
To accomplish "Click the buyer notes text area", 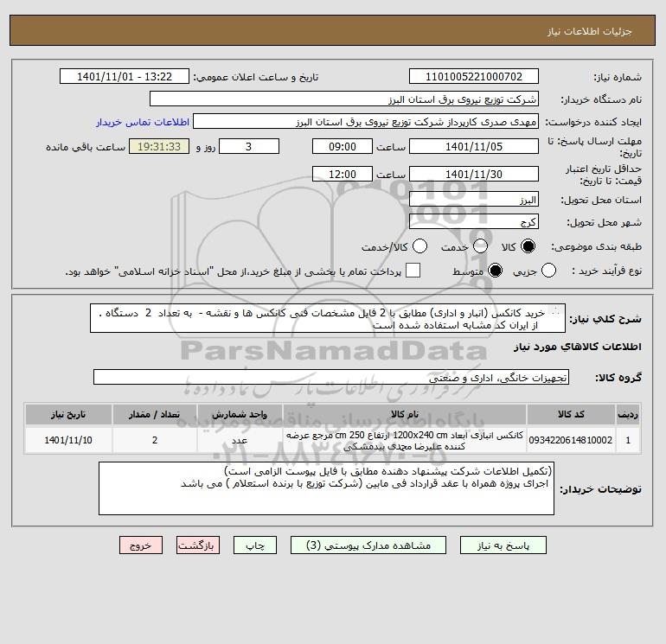I will (327, 488).
